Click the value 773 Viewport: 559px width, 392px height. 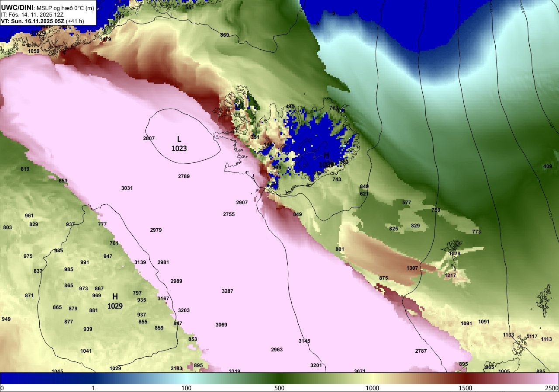point(476,232)
